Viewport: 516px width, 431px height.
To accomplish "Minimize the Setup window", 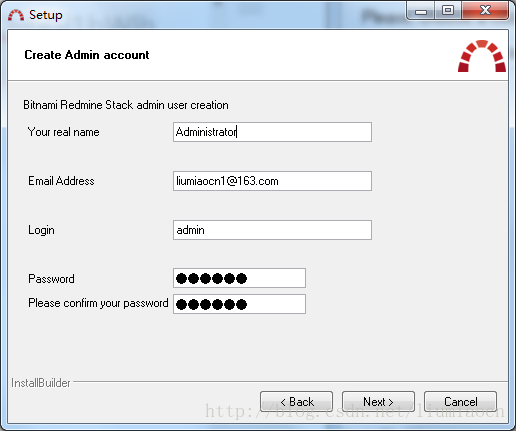I will click(421, 11).
